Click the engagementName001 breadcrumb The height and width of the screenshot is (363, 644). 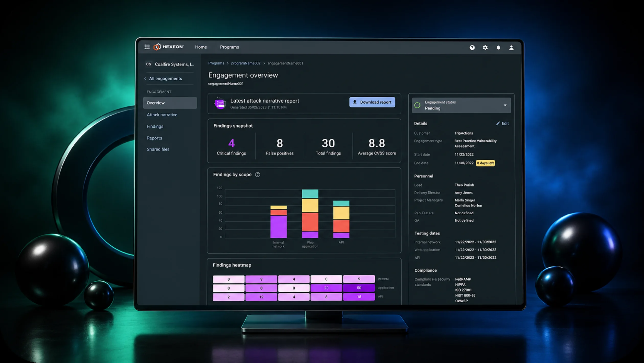click(x=285, y=63)
